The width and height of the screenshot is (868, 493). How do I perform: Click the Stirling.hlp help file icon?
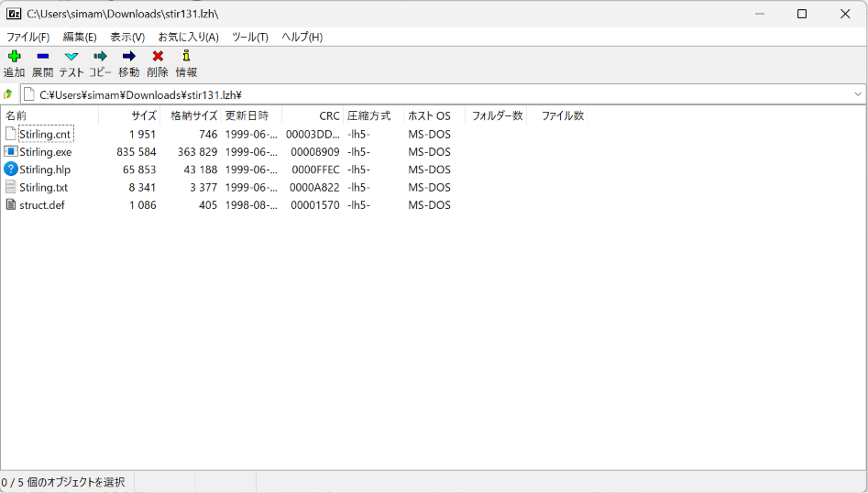click(x=10, y=169)
